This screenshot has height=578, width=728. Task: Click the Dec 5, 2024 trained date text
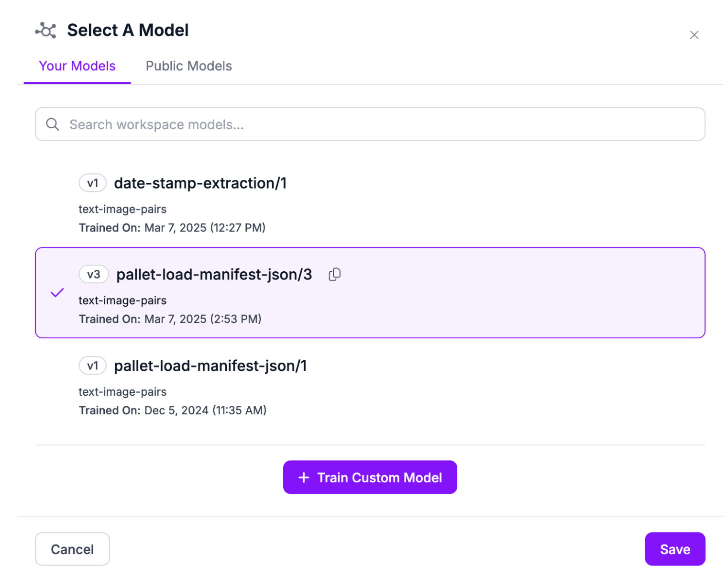tap(205, 411)
